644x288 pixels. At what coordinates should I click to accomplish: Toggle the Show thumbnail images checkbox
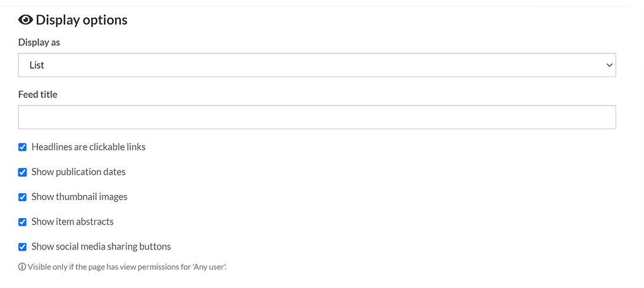point(23,197)
